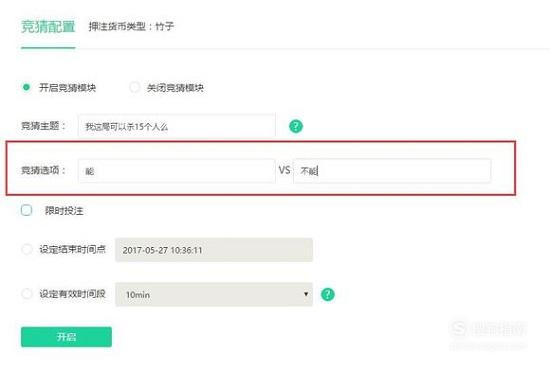The width and height of the screenshot is (550, 375).
Task: Show the help icon beside 10min dropdown
Action: [x=328, y=294]
